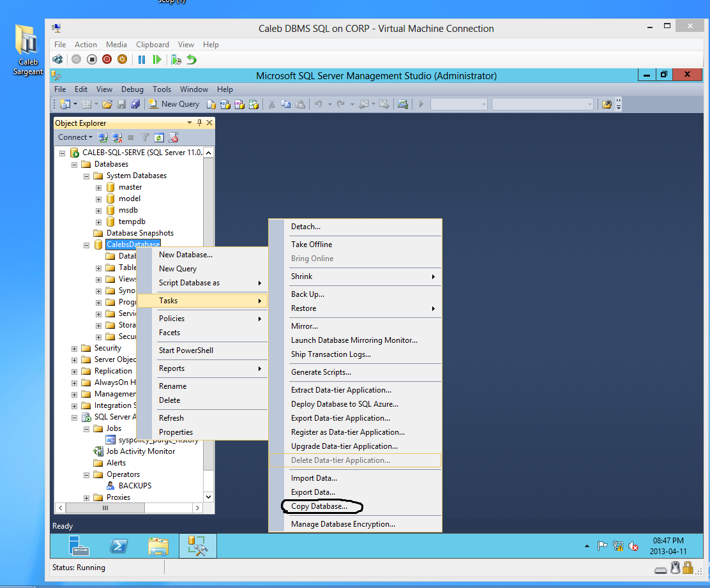Click the orange Save state VM button
The image size is (710, 588).
[x=122, y=59]
